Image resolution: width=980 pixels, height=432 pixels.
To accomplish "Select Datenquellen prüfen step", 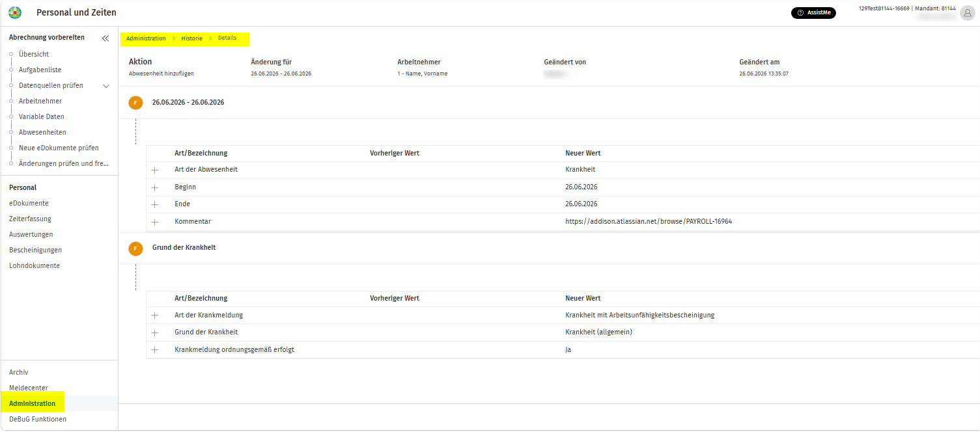I will [x=51, y=85].
